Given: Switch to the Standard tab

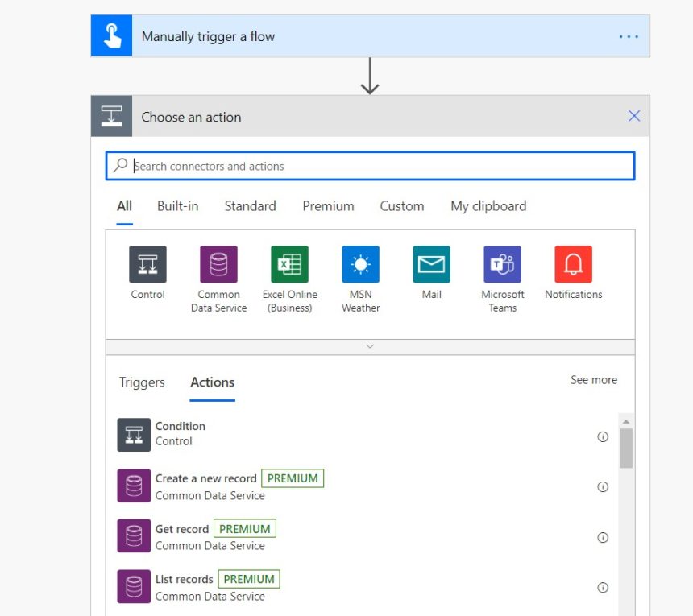Looking at the screenshot, I should [250, 206].
